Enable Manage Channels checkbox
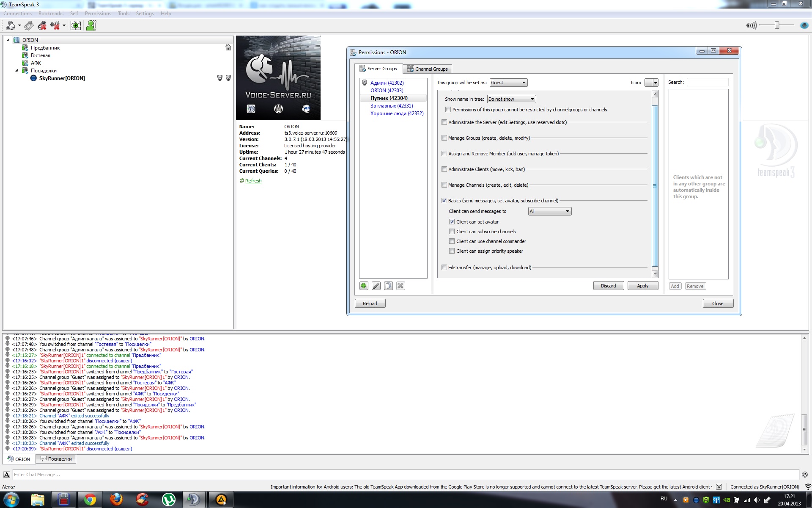This screenshot has width=812, height=508. 444,185
